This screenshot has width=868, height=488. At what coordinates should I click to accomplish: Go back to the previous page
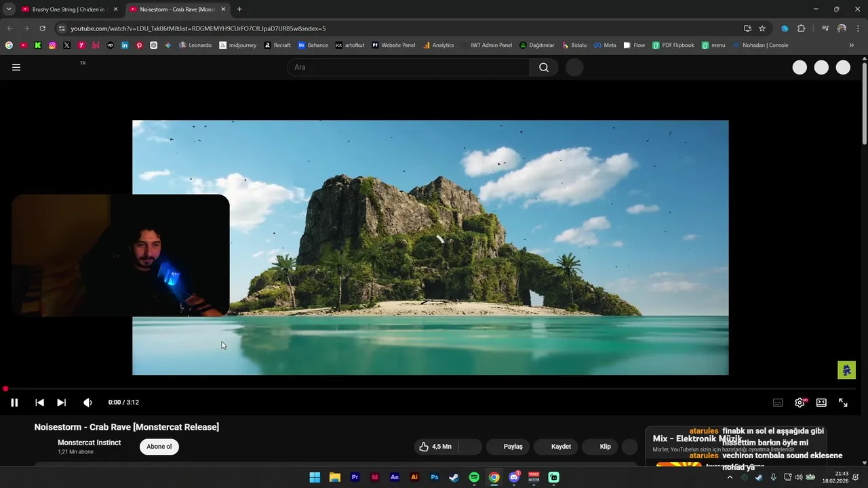9,28
